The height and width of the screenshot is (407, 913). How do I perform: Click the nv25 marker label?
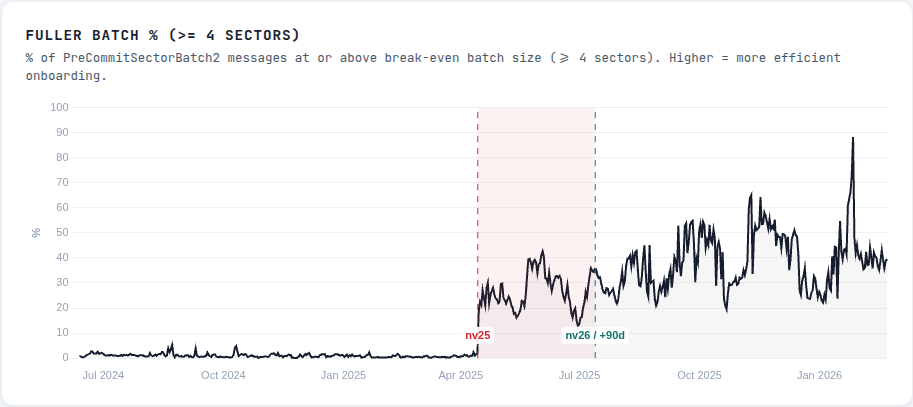click(478, 335)
